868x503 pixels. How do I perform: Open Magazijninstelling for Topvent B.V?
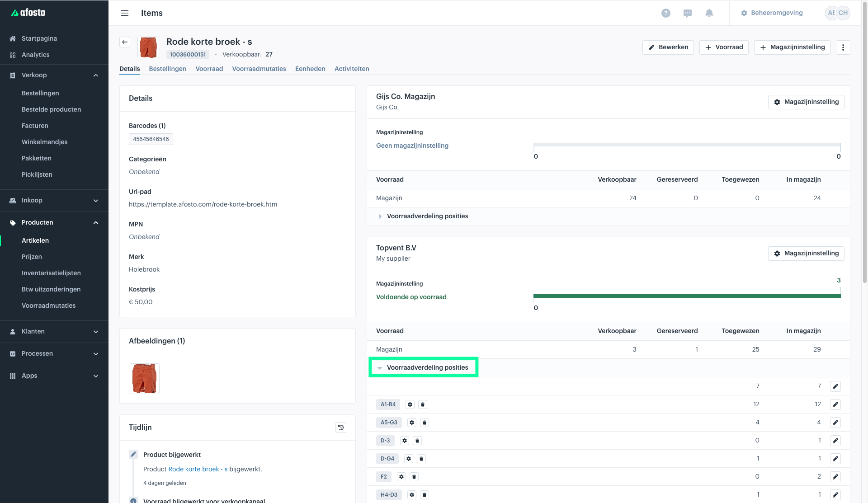(806, 254)
